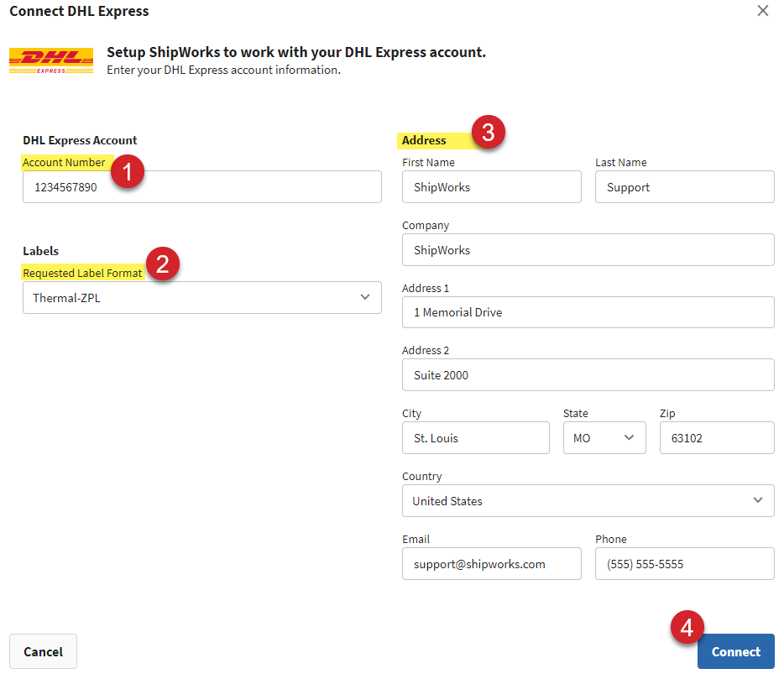Click the 'Labels' section heading
The image size is (784, 679).
point(41,251)
